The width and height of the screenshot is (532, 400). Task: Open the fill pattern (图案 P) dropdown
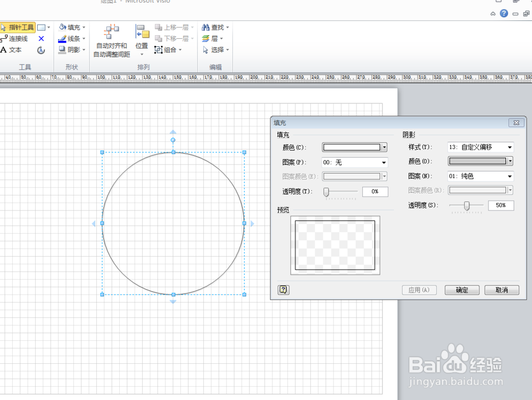pyautogui.click(x=354, y=162)
